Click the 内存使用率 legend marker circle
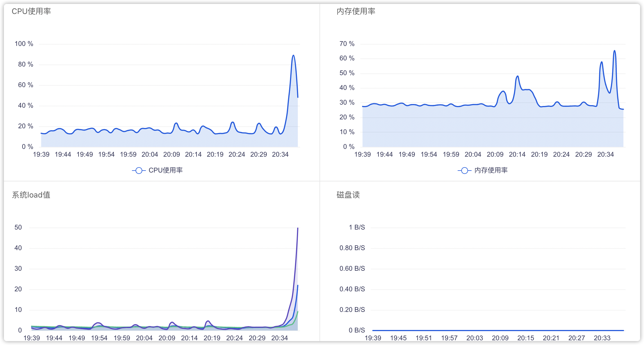 [x=465, y=171]
